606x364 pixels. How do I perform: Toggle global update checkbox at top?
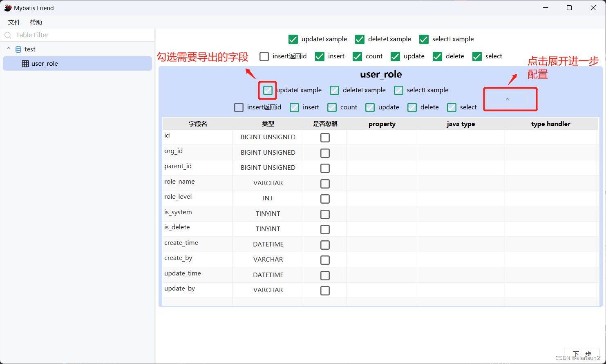coord(395,56)
